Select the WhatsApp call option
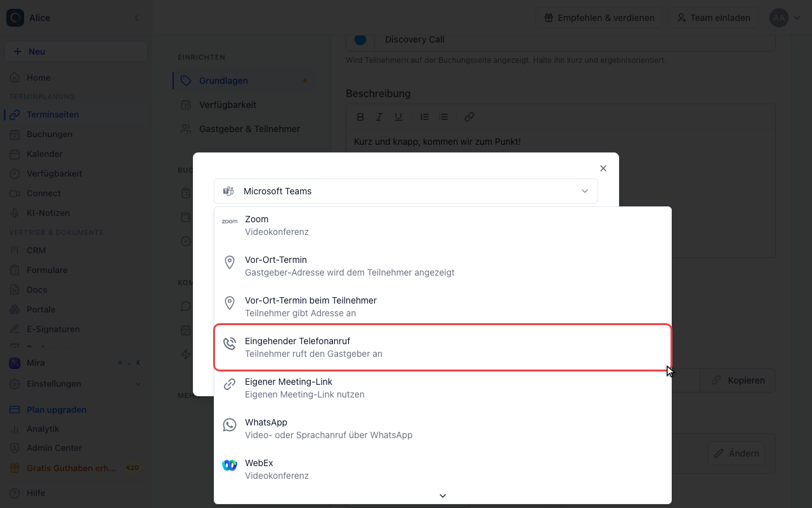Image resolution: width=812 pixels, height=508 pixels. (x=443, y=429)
